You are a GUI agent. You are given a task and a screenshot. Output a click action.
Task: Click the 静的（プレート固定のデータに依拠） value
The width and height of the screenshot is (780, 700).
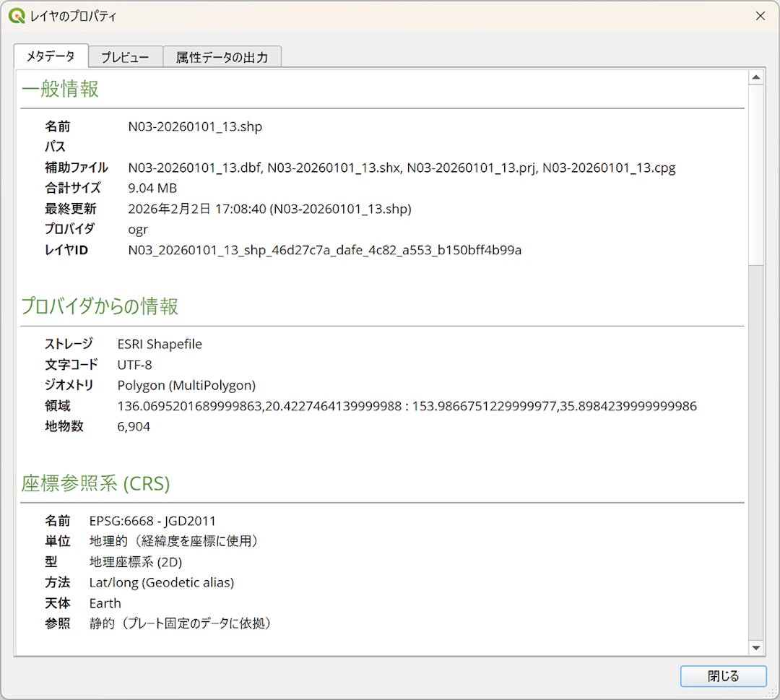point(180,623)
